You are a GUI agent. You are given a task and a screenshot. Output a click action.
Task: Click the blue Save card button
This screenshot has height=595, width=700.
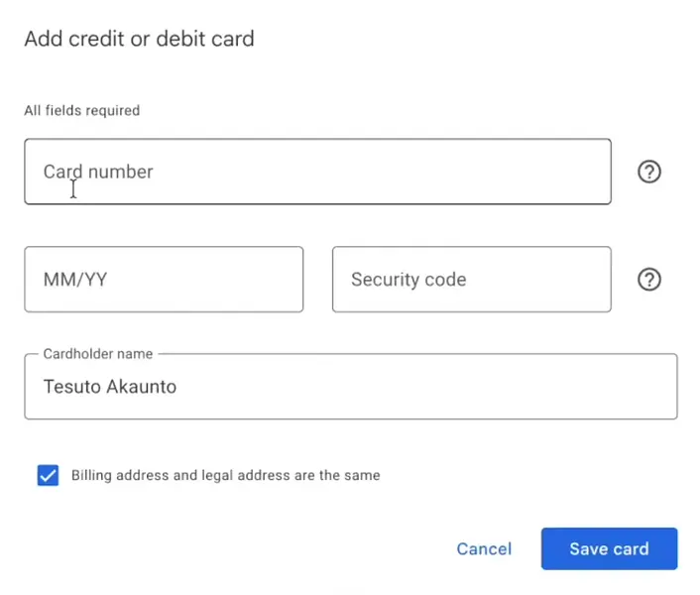tap(609, 548)
